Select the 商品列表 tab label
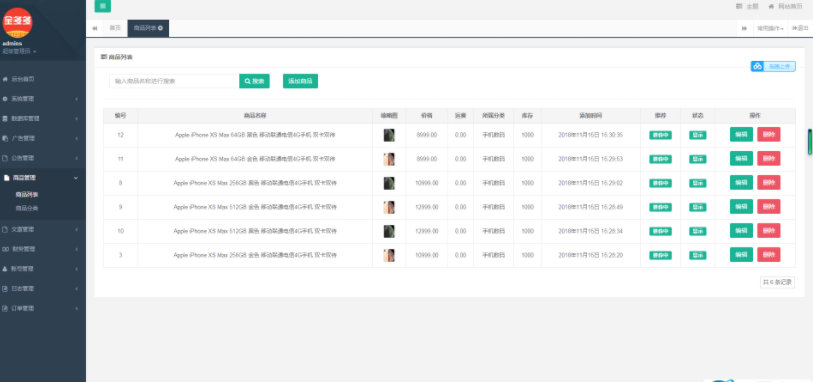 [x=145, y=28]
